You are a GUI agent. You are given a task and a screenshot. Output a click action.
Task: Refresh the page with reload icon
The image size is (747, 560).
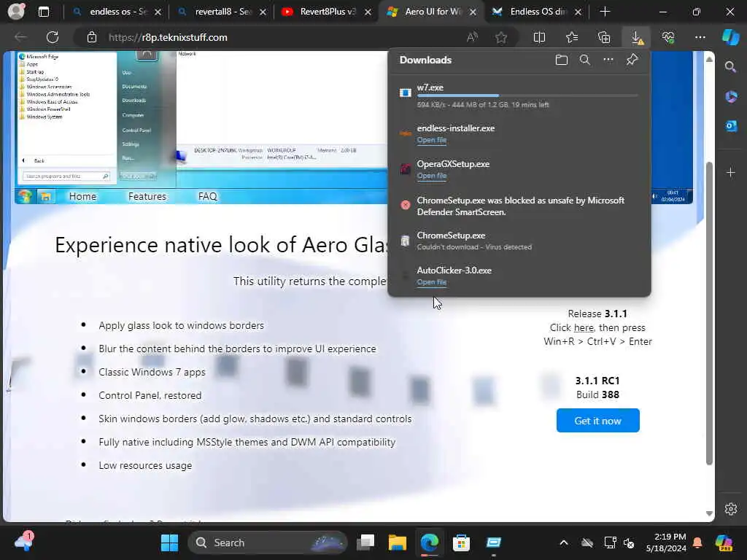(x=53, y=37)
